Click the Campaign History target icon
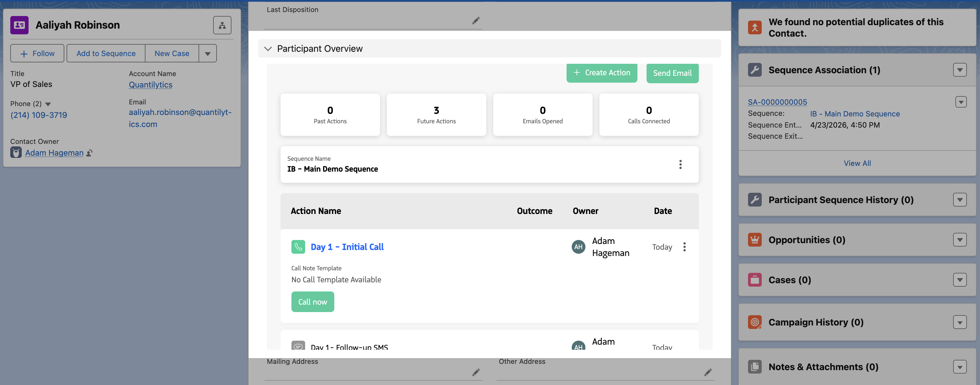This screenshot has height=385, width=980. pyautogui.click(x=754, y=322)
